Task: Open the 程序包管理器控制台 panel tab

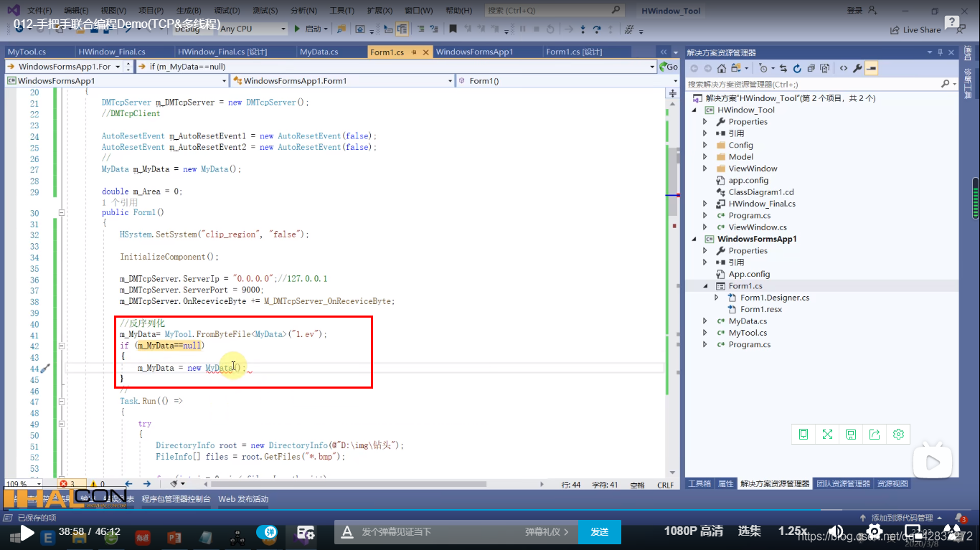Action: point(176,498)
